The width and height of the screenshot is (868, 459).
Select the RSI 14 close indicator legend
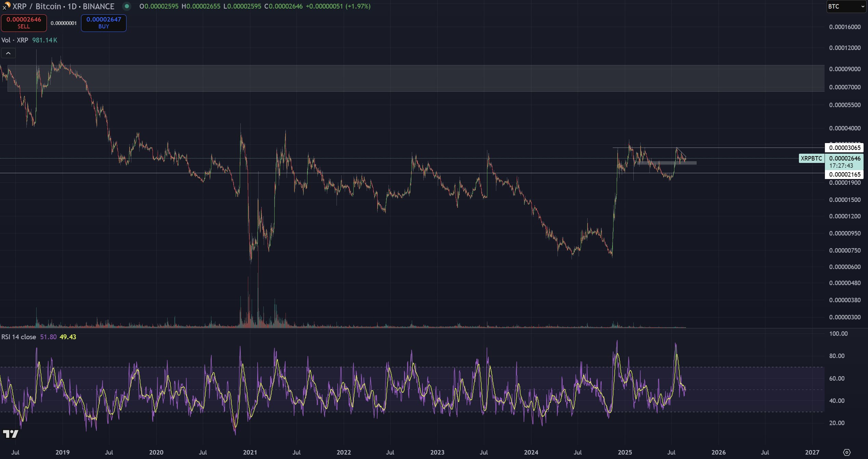[x=19, y=337]
